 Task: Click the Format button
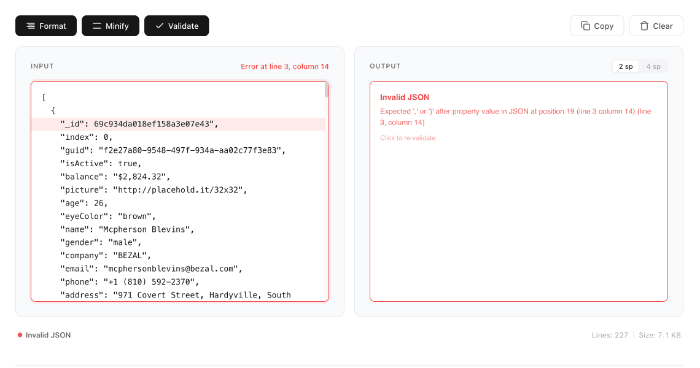[46, 26]
